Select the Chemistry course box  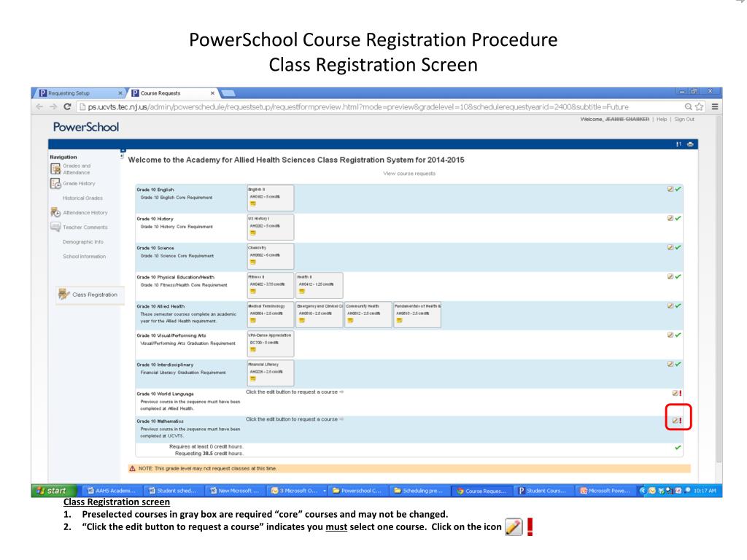point(270,256)
